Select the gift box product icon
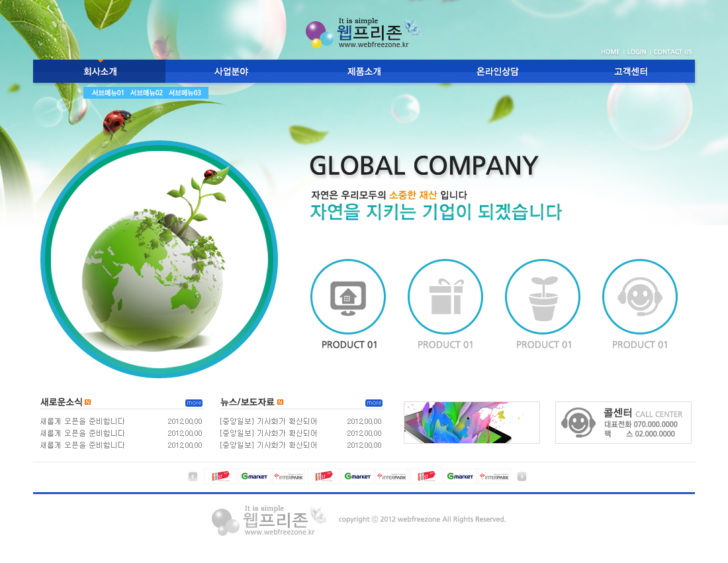The width and height of the screenshot is (728, 563). coord(445,297)
